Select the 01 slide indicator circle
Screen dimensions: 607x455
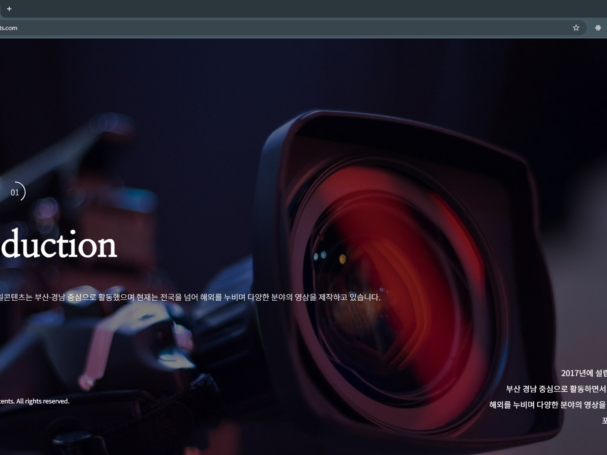[x=15, y=192]
